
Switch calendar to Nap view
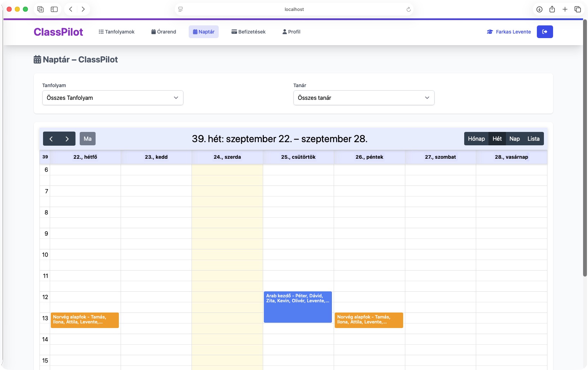514,139
